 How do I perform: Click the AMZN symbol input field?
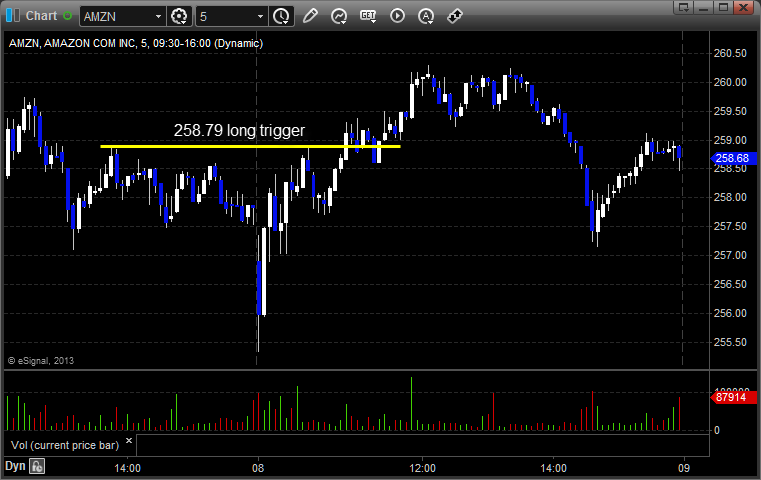point(116,17)
